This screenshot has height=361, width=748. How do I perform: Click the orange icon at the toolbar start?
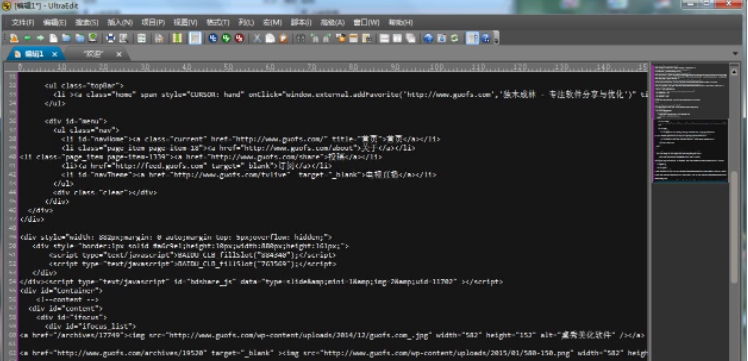tap(14, 38)
